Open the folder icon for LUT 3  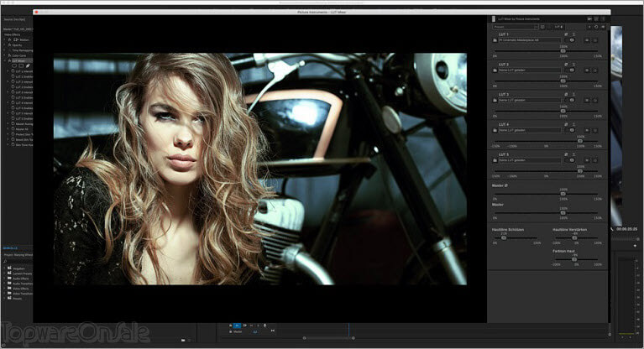point(495,100)
